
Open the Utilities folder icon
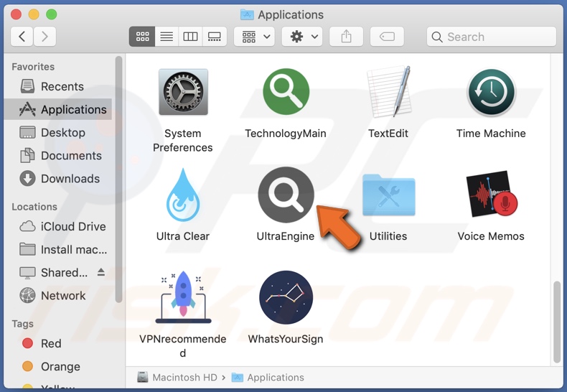pos(389,195)
